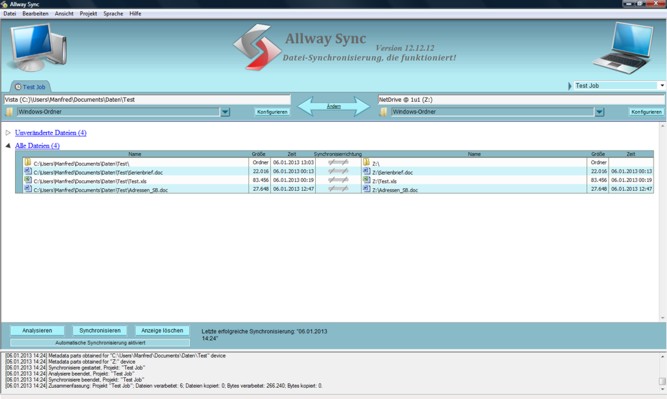Click left Konfigurieren button
The image size is (667, 399).
272,112
